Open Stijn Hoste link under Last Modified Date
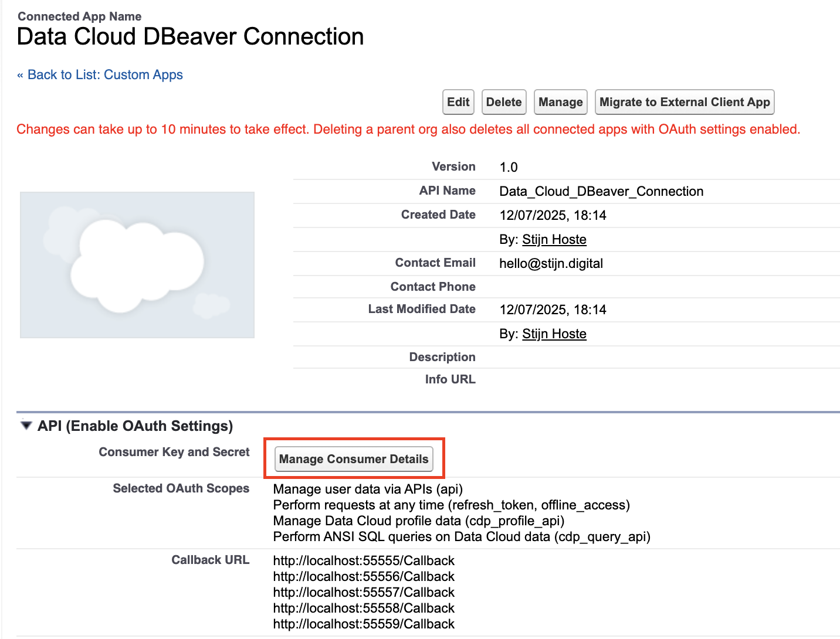 (x=554, y=334)
